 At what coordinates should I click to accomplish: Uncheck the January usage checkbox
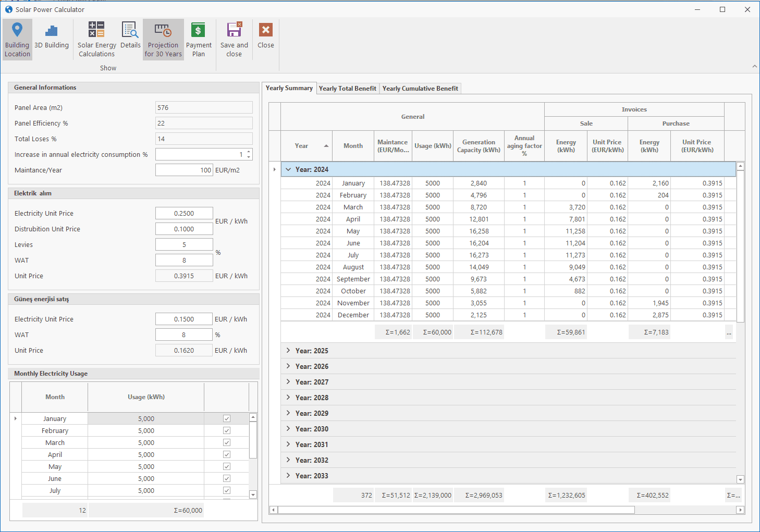[227, 418]
